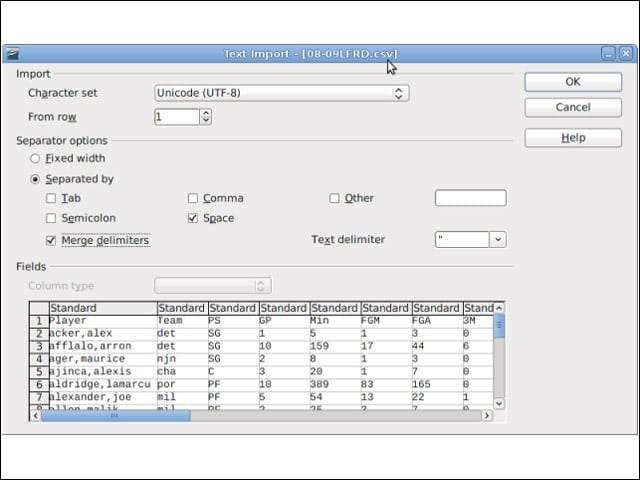Viewport: 640px width, 480px height.
Task: Enable the Semicolon separator checkbox
Action: pos(51,218)
